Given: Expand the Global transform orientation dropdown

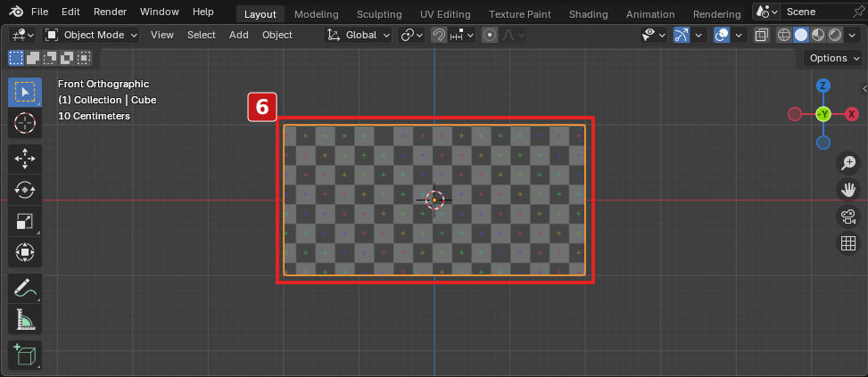Looking at the screenshot, I should point(358,36).
